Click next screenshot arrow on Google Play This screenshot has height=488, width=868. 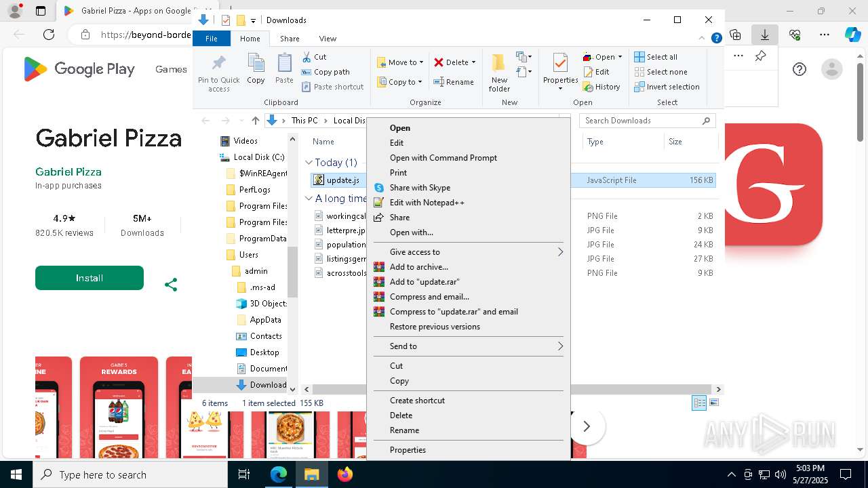(x=587, y=426)
